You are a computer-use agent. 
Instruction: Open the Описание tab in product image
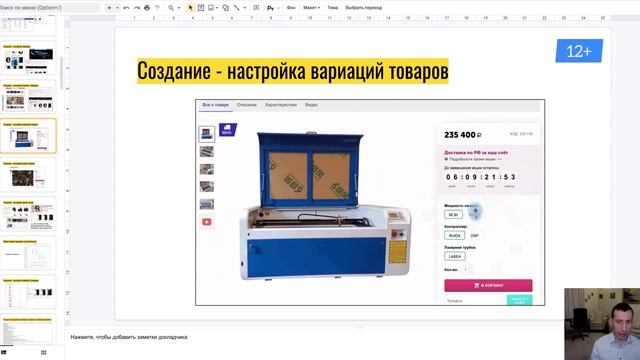[x=247, y=105]
